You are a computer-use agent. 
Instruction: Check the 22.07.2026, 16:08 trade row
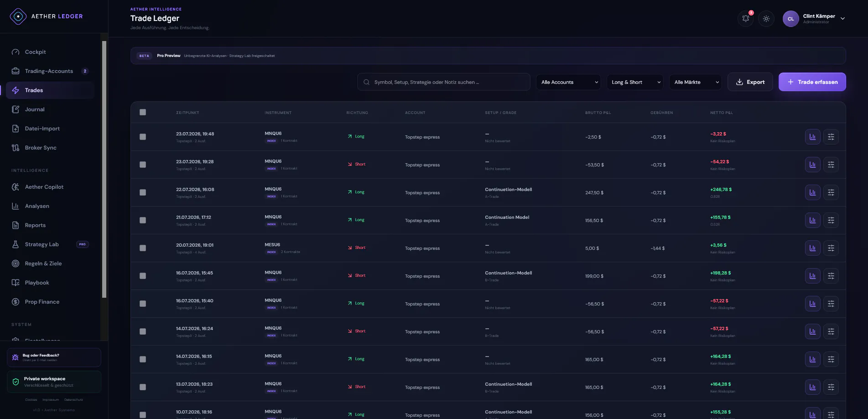coord(143,192)
